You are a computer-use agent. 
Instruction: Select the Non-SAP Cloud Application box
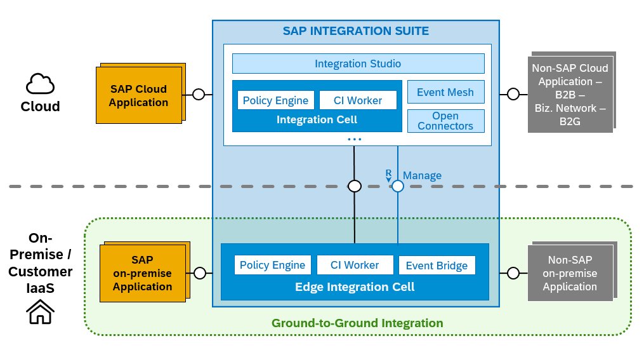(x=570, y=95)
